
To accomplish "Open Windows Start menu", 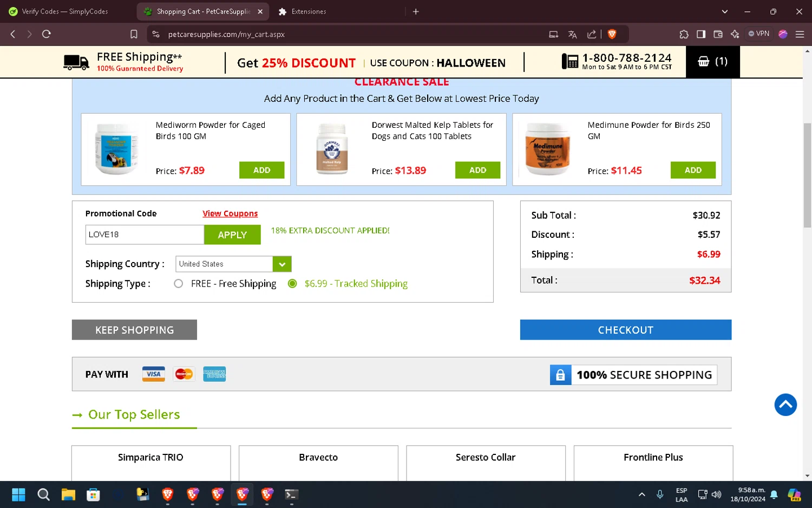I will coord(18,494).
